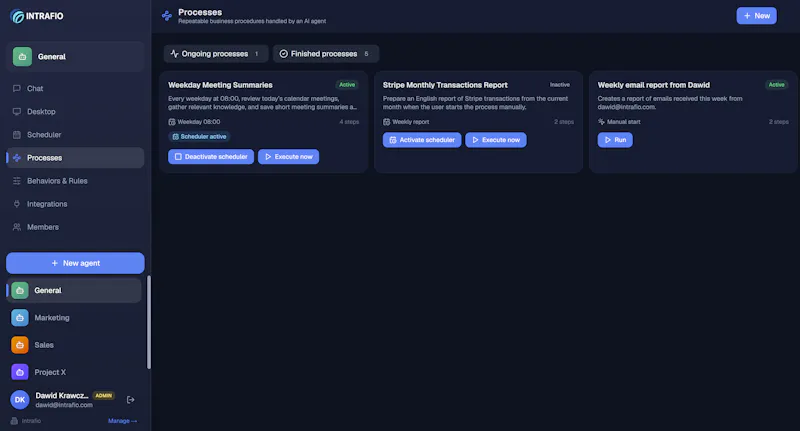This screenshot has width=800, height=431.
Task: Click the Members people icon
Action: [x=17, y=227]
